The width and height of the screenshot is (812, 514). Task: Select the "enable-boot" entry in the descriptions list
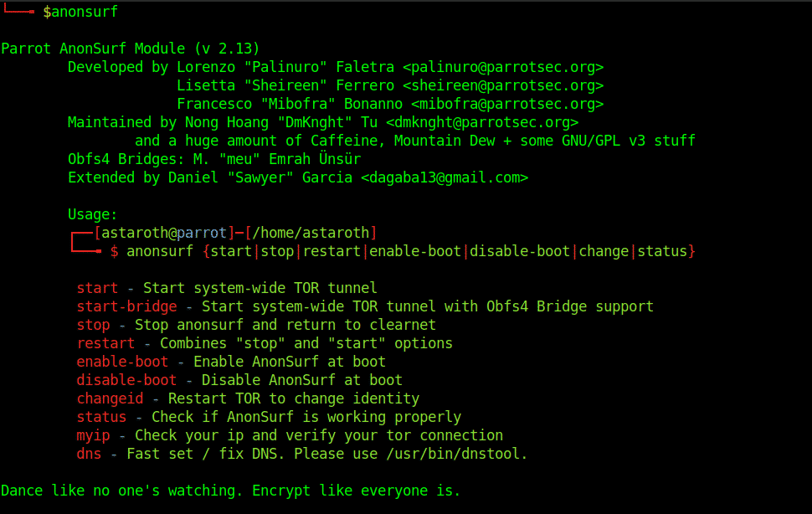122,362
